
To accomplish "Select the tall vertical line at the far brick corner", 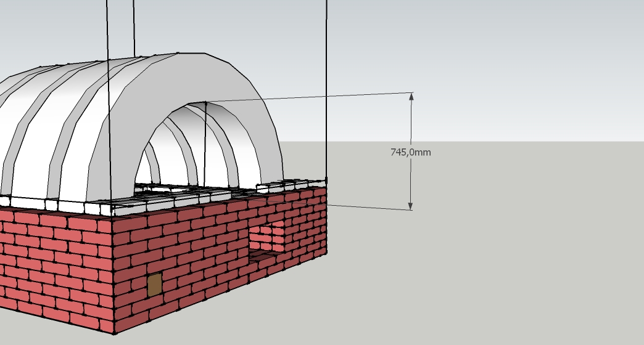I will [326, 92].
